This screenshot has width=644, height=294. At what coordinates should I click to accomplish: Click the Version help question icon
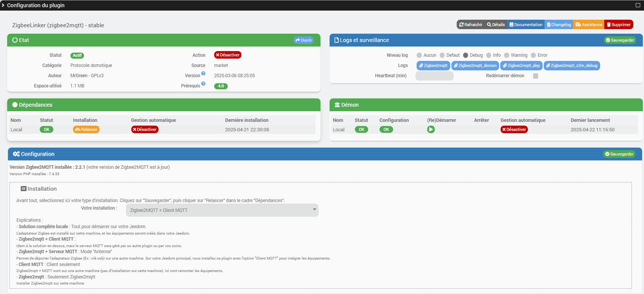[x=203, y=73]
